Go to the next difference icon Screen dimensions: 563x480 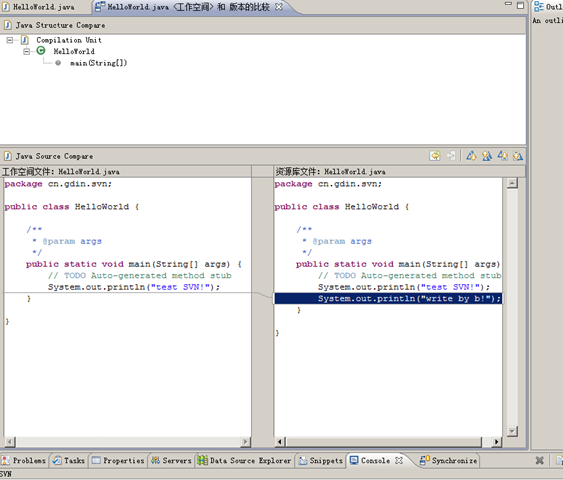[x=471, y=156]
